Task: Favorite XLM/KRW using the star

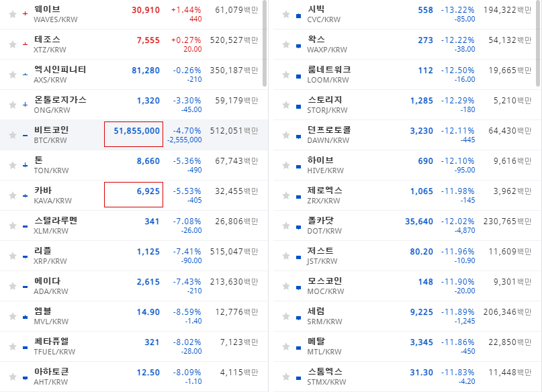Action: (13, 226)
